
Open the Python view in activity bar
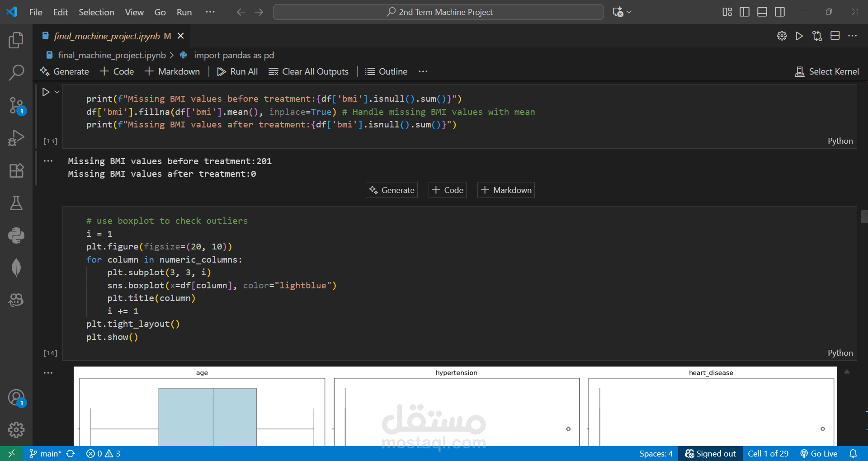16,235
